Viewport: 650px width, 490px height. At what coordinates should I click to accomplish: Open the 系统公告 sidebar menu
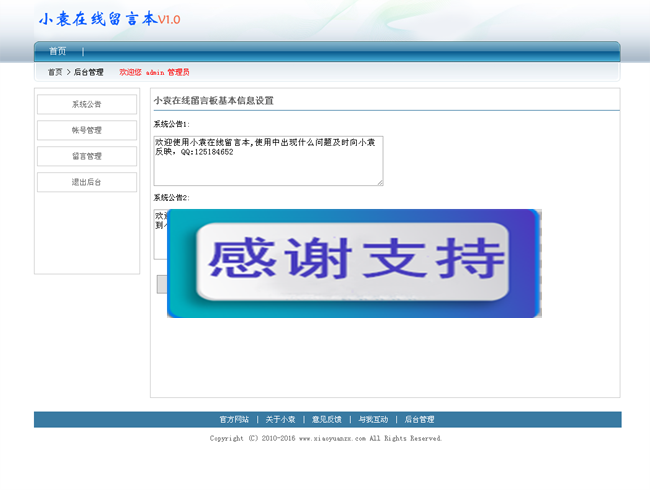[x=87, y=104]
